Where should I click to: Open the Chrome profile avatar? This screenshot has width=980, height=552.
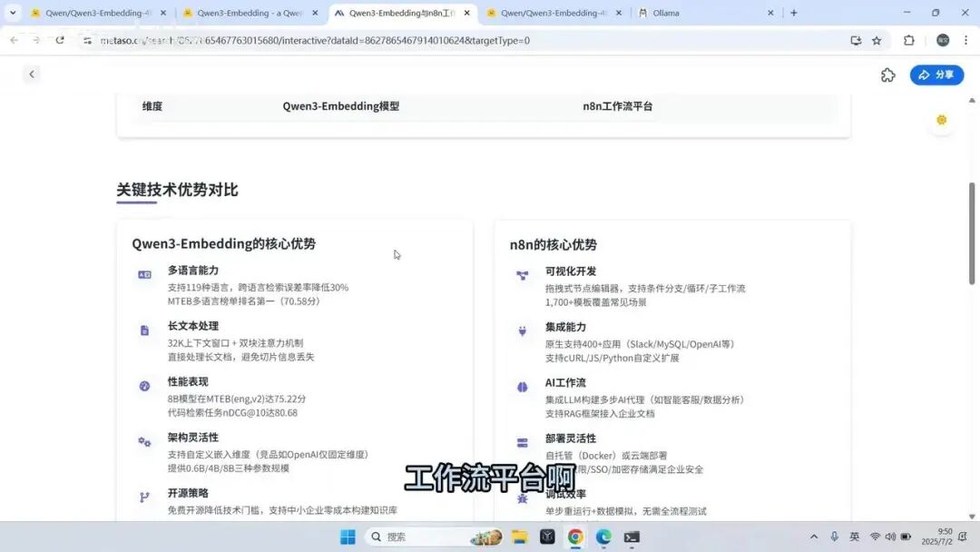943,40
